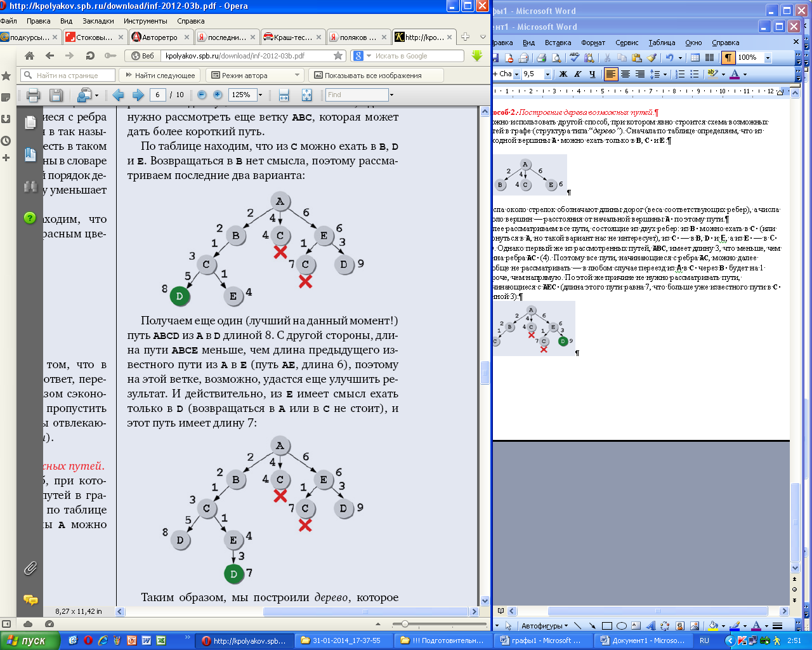Toggle bold Ж in Word
This screenshot has height=650, width=812.
tap(563, 74)
